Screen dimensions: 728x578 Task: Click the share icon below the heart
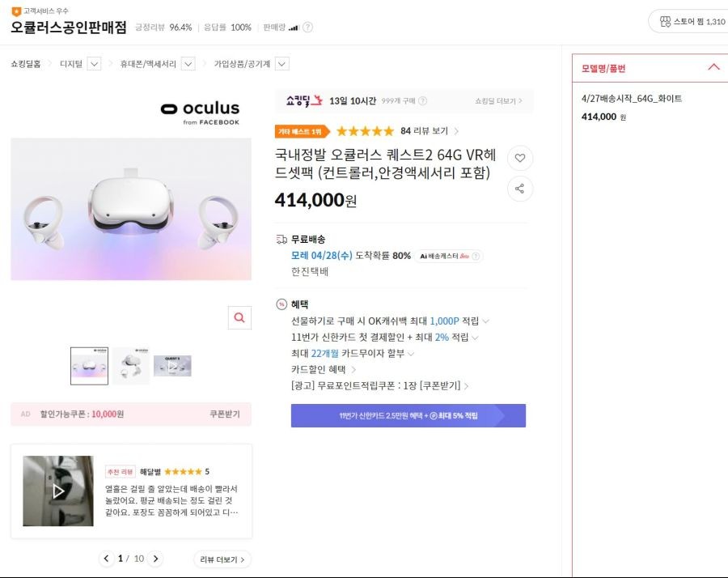pos(520,189)
